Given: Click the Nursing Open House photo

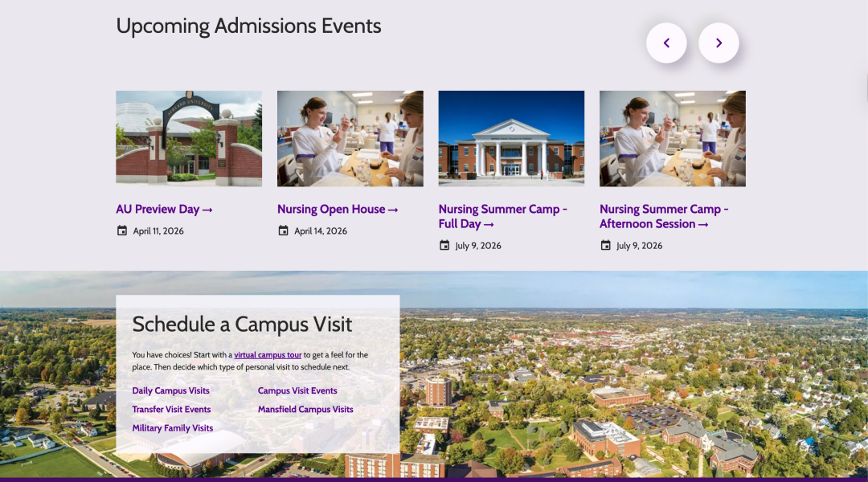Looking at the screenshot, I should click(350, 138).
